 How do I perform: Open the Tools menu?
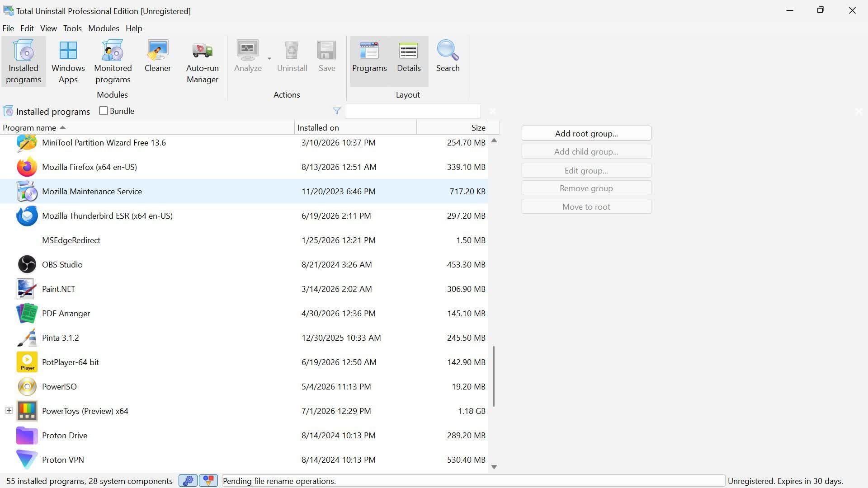(x=72, y=28)
